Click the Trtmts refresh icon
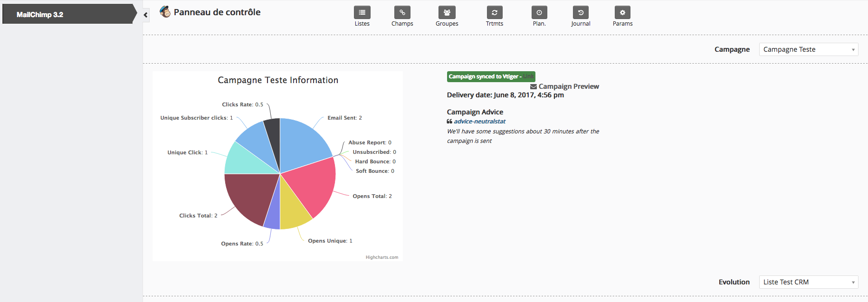Viewport: 868px width, 302px height. click(494, 13)
